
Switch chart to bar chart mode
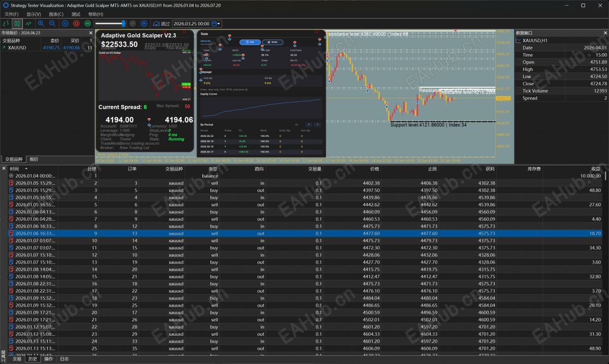tap(6, 23)
